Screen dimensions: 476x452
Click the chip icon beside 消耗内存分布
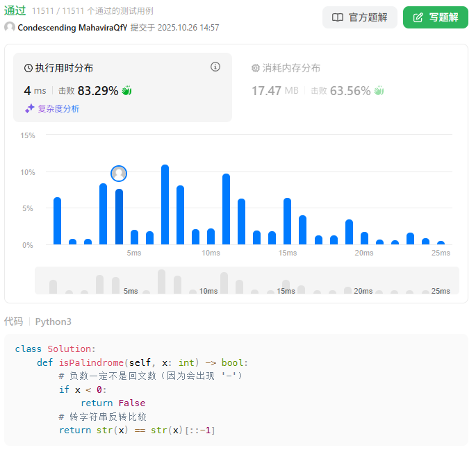point(255,68)
